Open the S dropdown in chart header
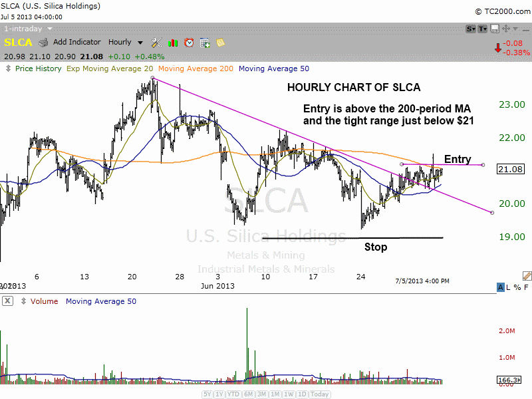 coord(471,29)
